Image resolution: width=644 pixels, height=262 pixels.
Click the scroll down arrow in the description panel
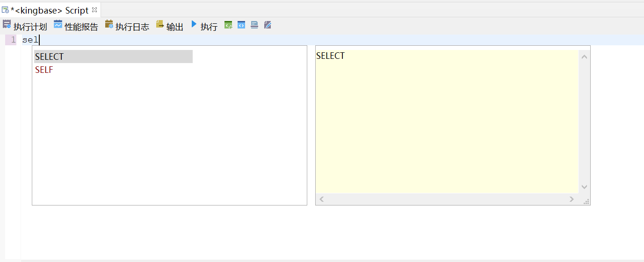point(584,187)
